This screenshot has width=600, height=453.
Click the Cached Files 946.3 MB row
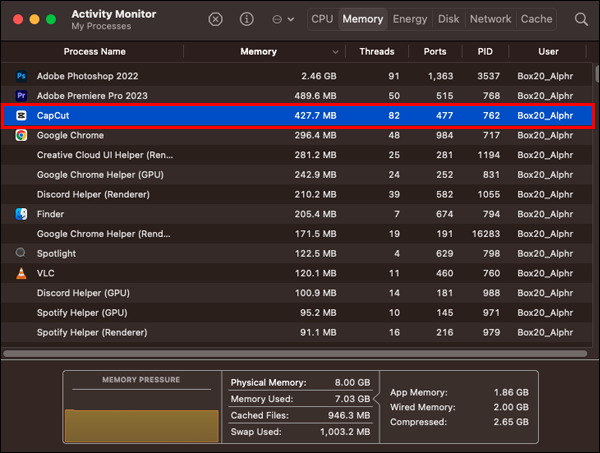click(x=300, y=416)
